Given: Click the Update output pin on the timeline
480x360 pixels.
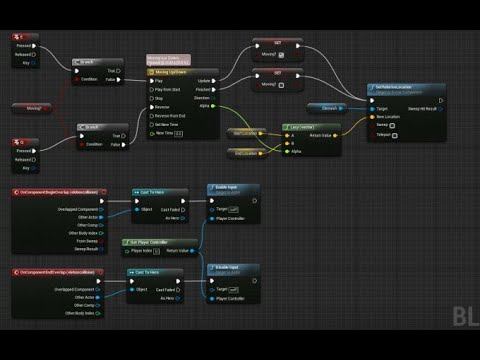Looking at the screenshot, I should point(214,81).
